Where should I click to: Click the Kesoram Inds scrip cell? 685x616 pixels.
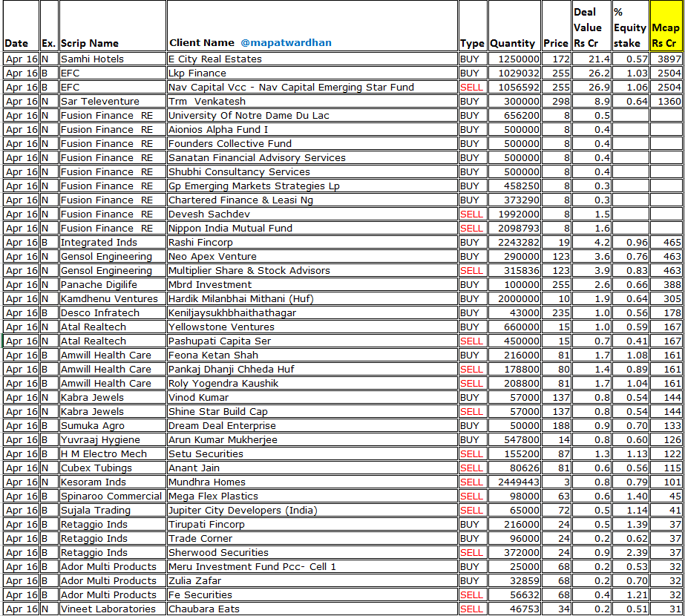pos(113,482)
